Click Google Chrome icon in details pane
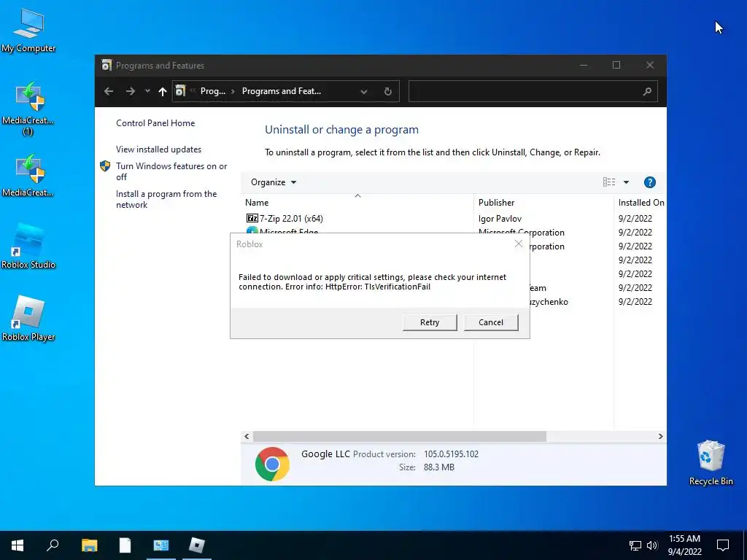This screenshot has height=560, width=747. (x=272, y=464)
